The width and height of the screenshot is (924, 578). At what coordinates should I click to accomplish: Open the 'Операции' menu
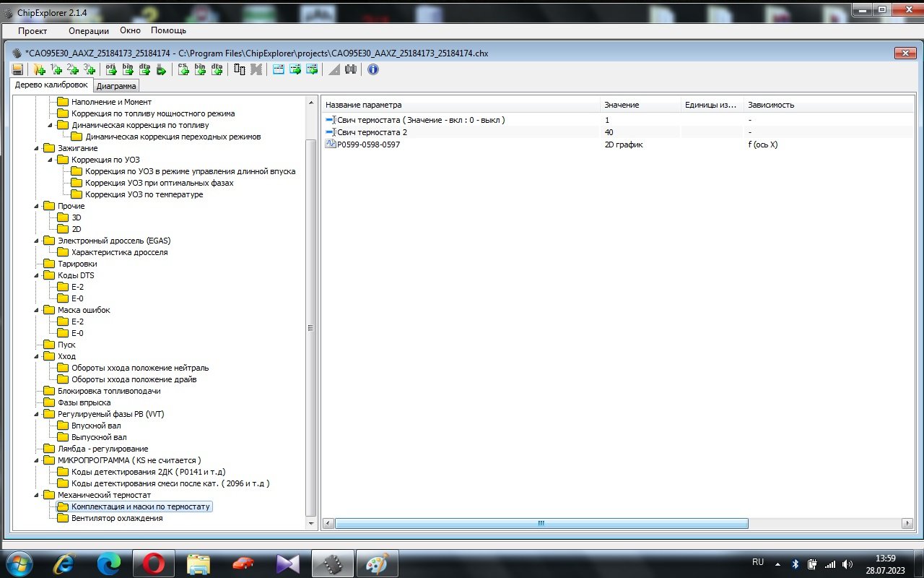tap(88, 30)
